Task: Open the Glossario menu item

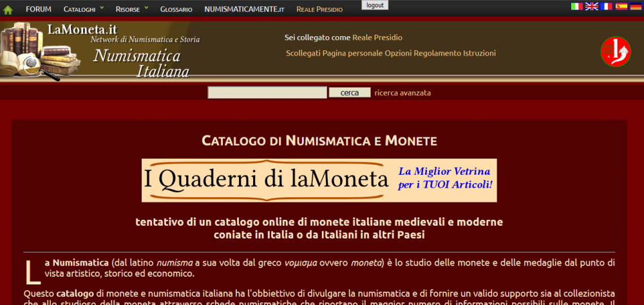Action: point(176,10)
